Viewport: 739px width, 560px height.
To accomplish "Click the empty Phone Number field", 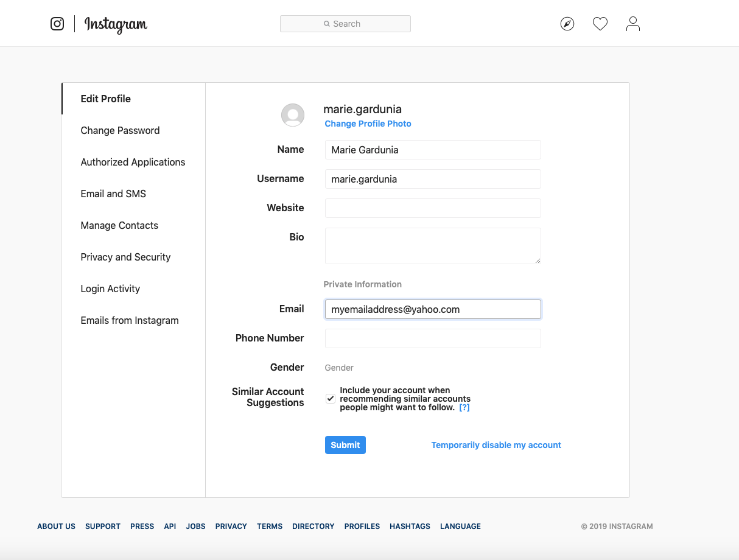I will 433,338.
